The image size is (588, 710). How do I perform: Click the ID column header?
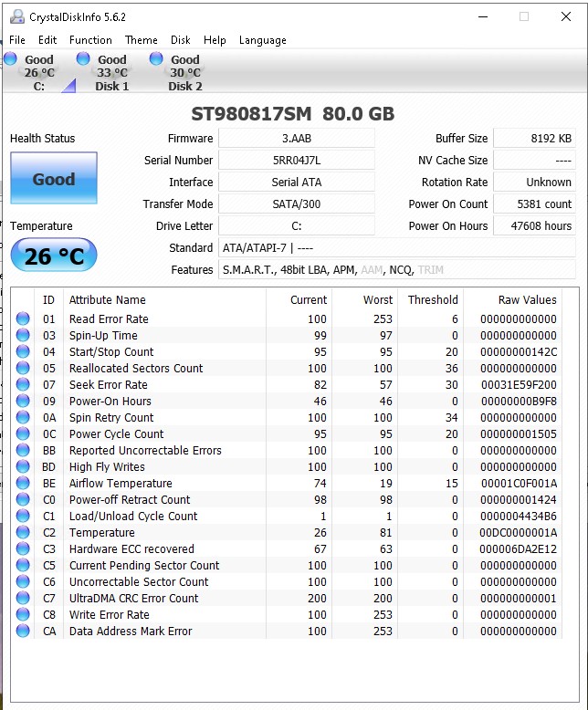point(48,299)
